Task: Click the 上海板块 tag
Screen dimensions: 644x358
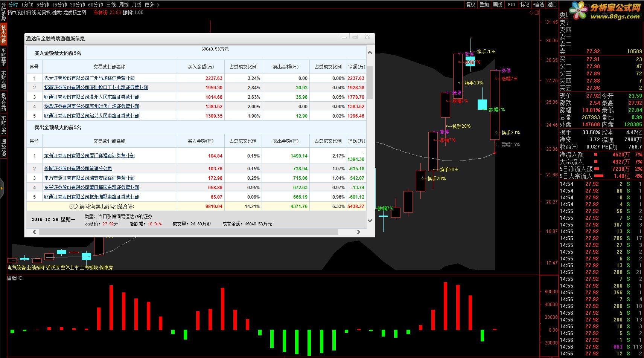Action: point(89,268)
